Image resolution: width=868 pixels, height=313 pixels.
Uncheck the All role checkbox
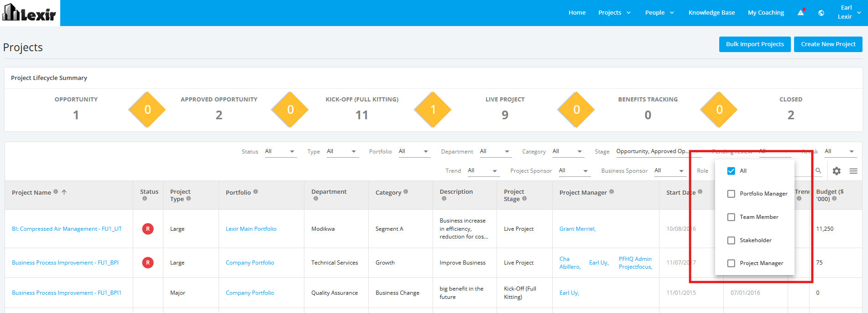click(731, 171)
